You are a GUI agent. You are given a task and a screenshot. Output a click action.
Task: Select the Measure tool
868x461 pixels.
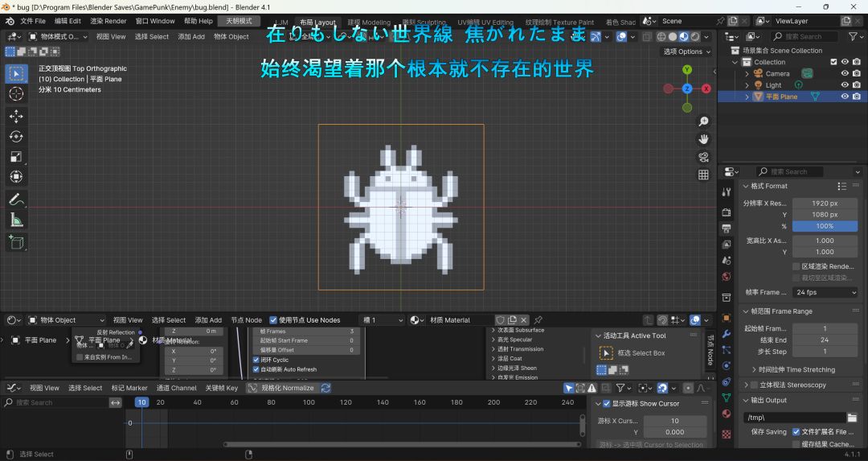click(x=16, y=220)
